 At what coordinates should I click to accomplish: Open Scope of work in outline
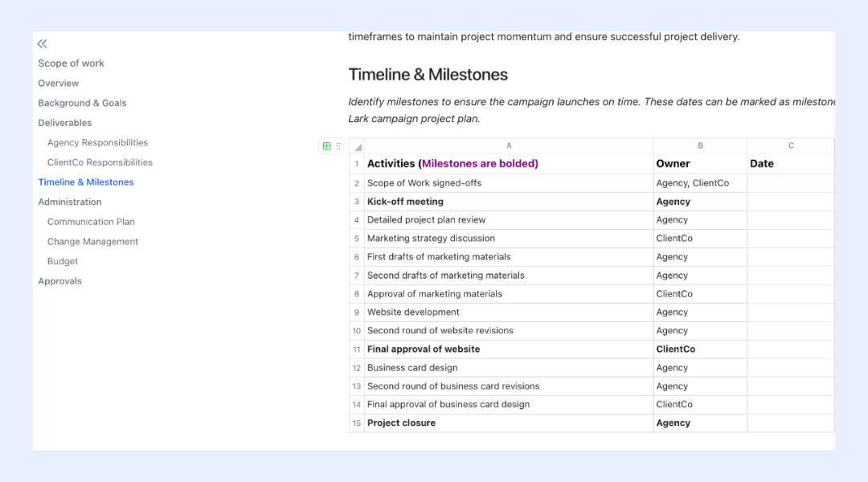(71, 63)
